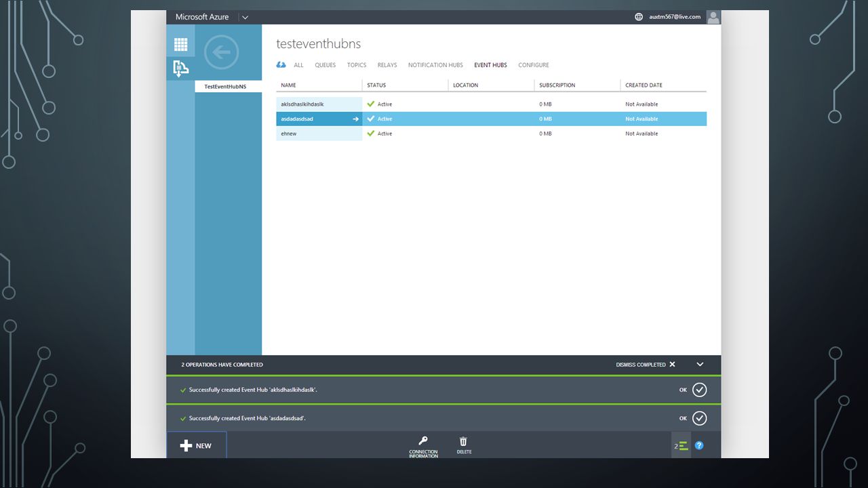Switch to the QUEUES tab
Viewport: 868px width, 488px height.
point(325,65)
